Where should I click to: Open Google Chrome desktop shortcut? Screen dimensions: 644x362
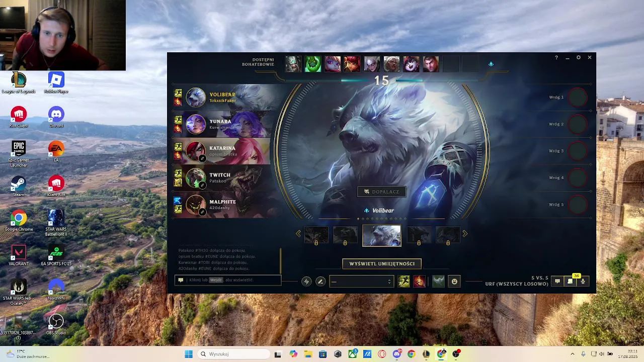point(19,221)
